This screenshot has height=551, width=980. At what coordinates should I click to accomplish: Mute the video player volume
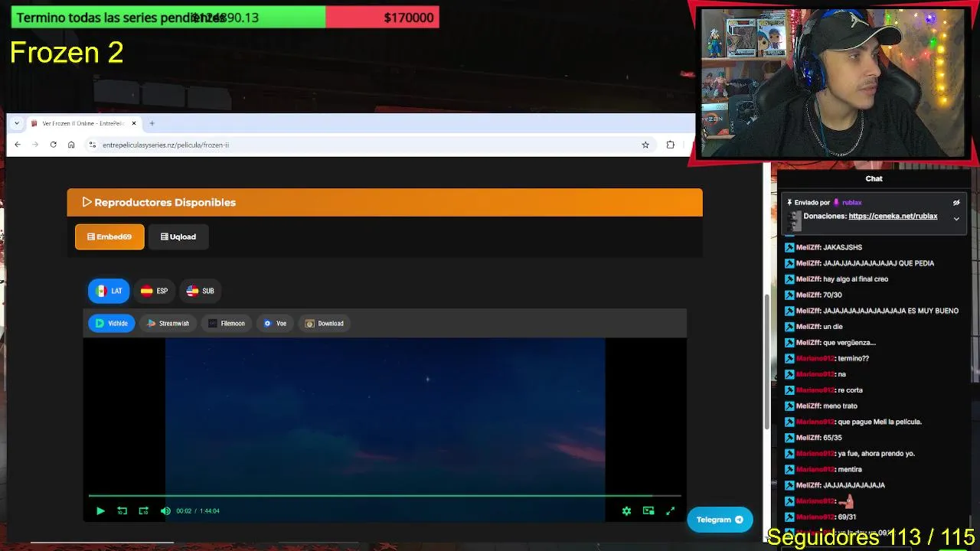165,510
